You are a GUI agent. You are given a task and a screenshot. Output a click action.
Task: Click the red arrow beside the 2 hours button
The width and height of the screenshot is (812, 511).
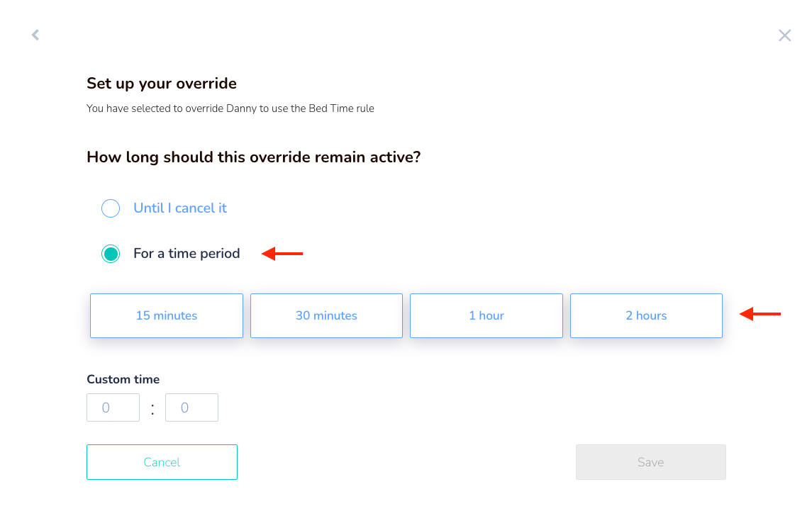click(x=760, y=314)
